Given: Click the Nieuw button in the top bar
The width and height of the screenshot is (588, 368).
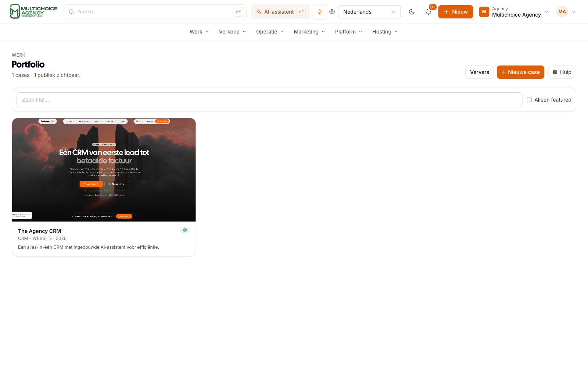Looking at the screenshot, I should [456, 12].
